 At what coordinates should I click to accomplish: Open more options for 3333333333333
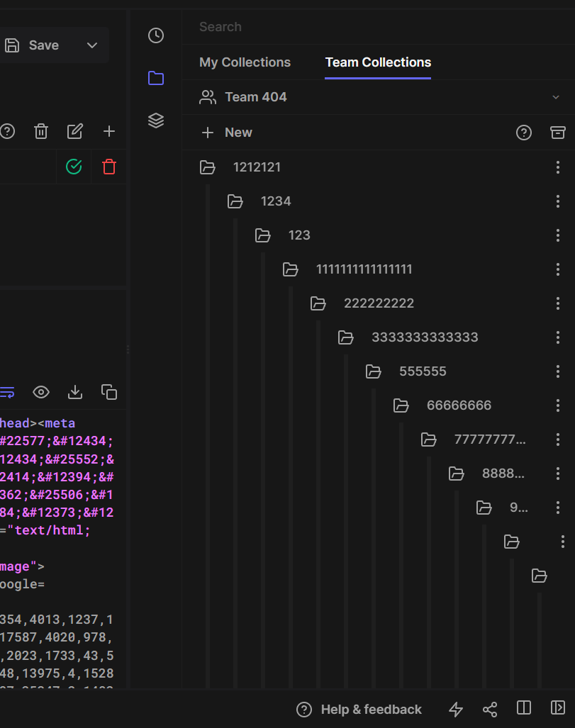(558, 337)
